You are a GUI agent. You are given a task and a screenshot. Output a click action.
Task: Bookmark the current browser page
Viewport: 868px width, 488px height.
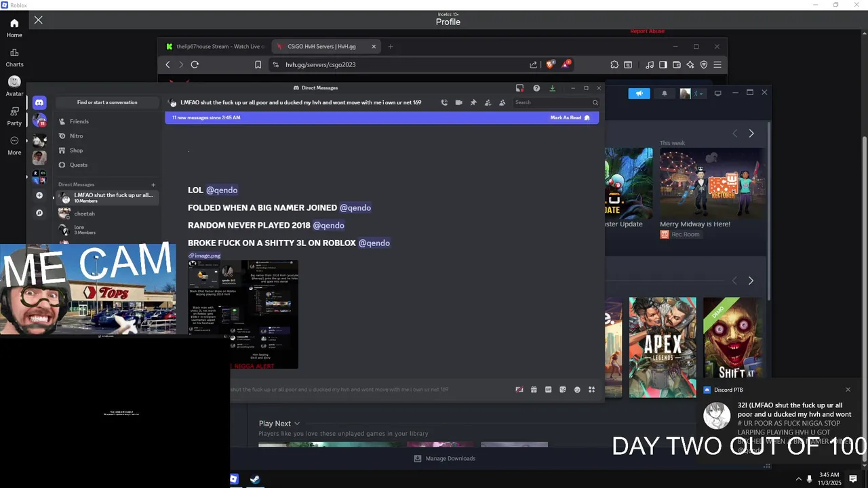point(258,64)
